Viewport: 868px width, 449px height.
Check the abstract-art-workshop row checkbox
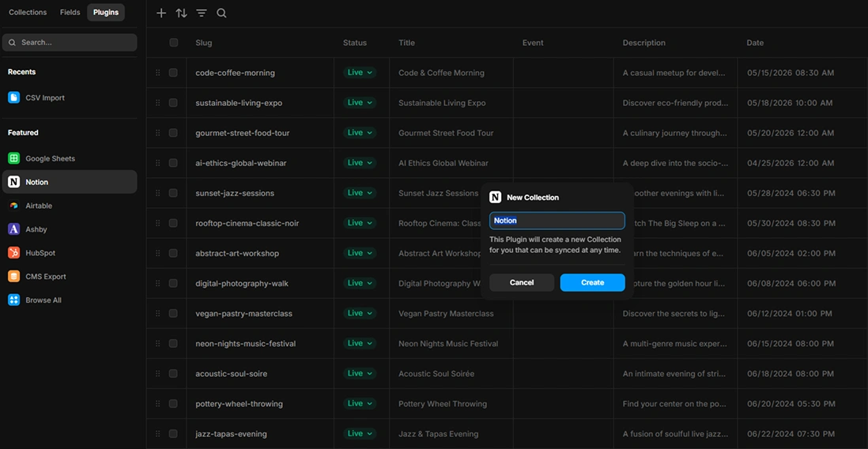pyautogui.click(x=173, y=253)
